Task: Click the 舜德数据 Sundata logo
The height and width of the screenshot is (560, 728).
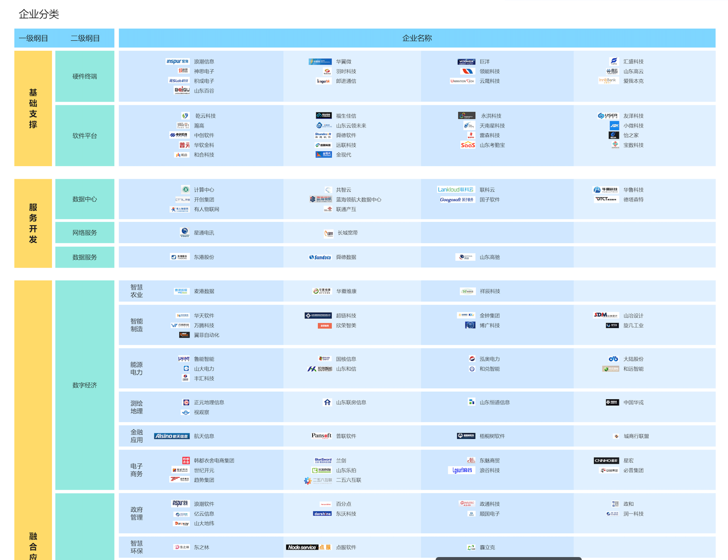Action: tap(320, 257)
